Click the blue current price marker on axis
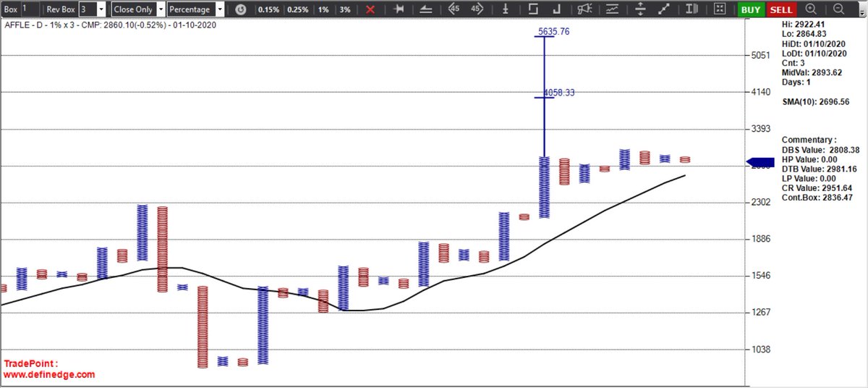Screen dimensions: 868x388 click(x=760, y=163)
